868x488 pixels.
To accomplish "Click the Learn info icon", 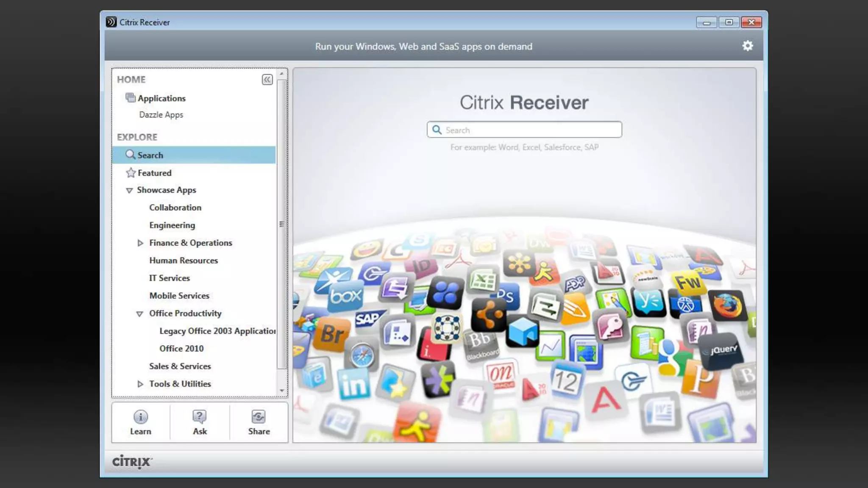I will click(x=140, y=417).
